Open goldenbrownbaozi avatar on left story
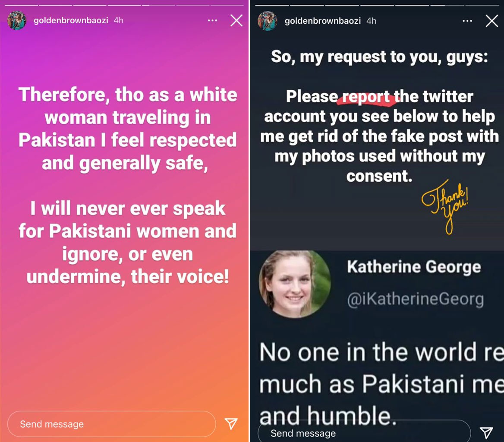The width and height of the screenshot is (504, 442). point(17,20)
